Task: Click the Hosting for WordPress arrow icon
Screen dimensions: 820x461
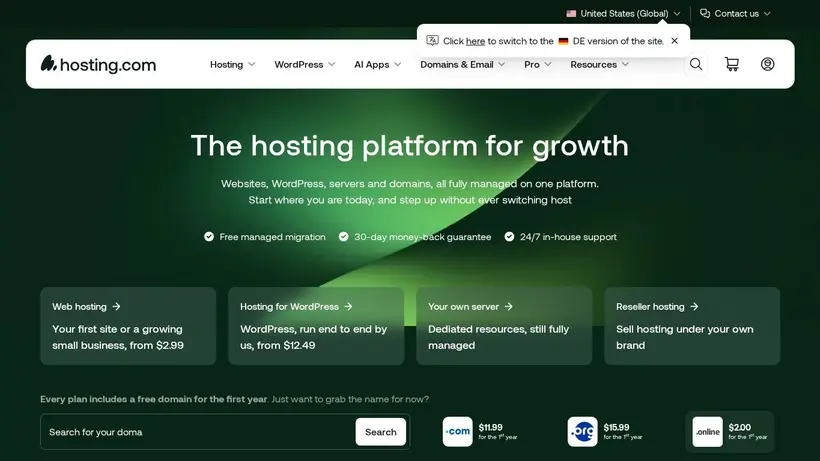Action: [348, 307]
